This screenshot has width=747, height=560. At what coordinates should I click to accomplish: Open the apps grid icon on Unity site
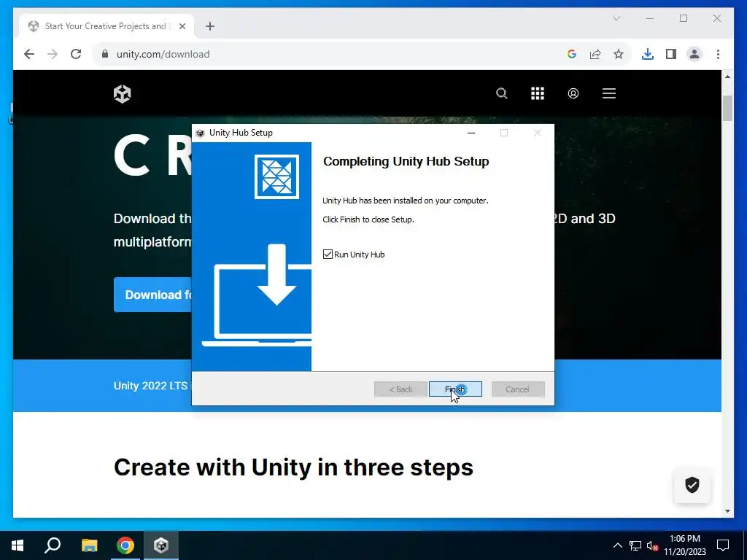pyautogui.click(x=538, y=93)
